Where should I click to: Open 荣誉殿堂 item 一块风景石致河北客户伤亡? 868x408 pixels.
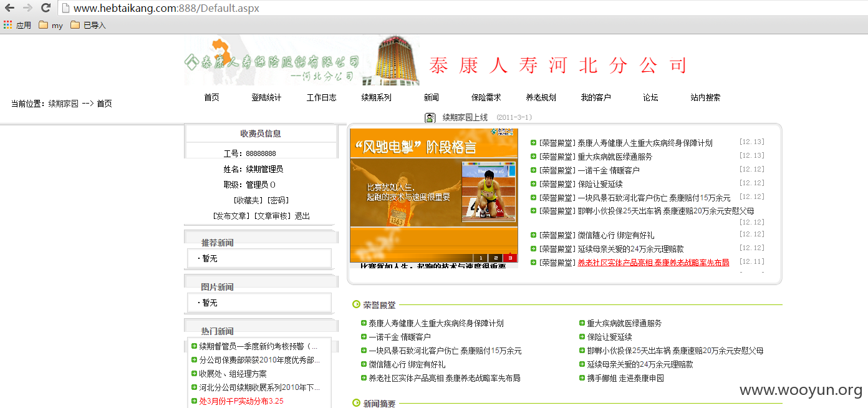[x=445, y=351]
